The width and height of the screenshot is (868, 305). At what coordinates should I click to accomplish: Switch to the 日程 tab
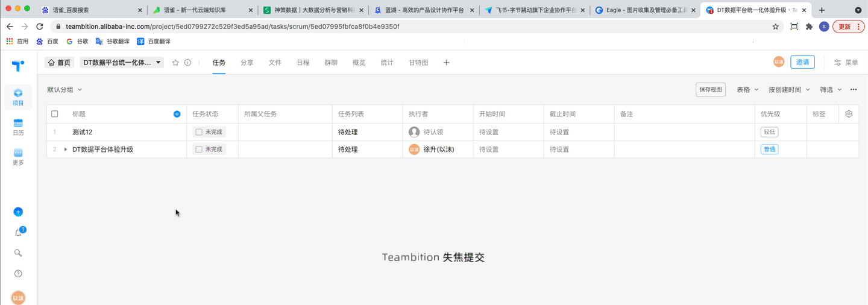(303, 63)
